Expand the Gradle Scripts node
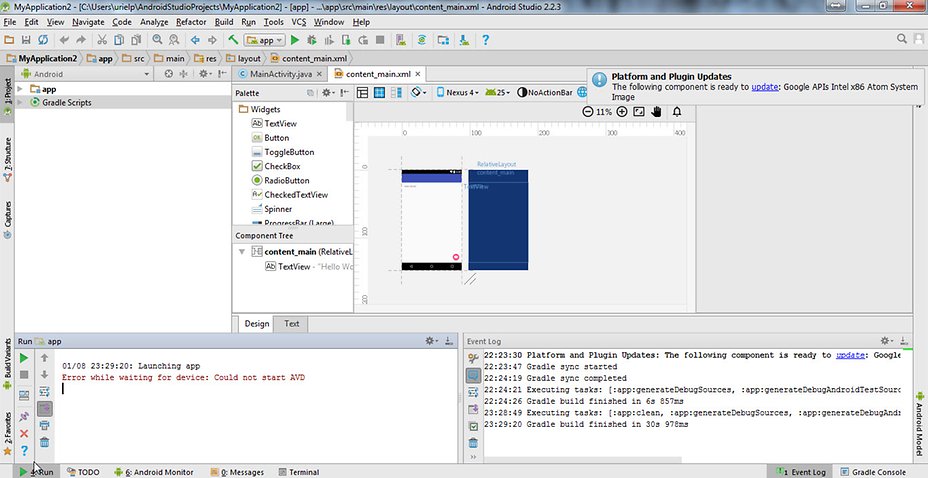Screen dimensions: 928x478 pyautogui.click(x=20, y=102)
